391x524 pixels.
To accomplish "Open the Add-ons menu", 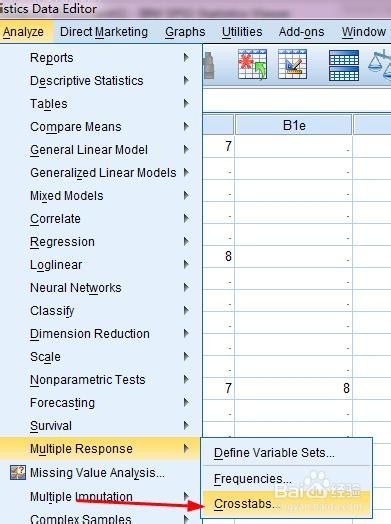I will (x=301, y=32).
